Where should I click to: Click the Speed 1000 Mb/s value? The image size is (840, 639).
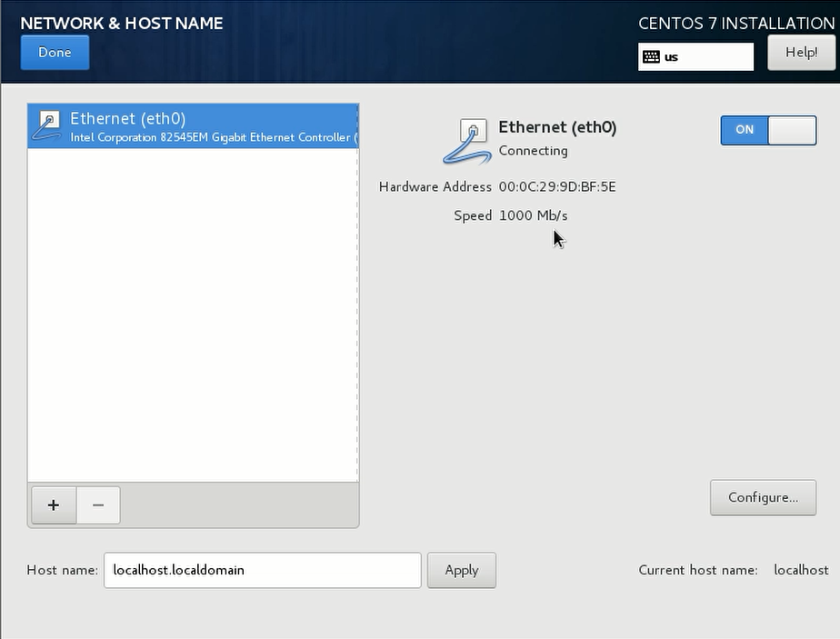tap(533, 215)
